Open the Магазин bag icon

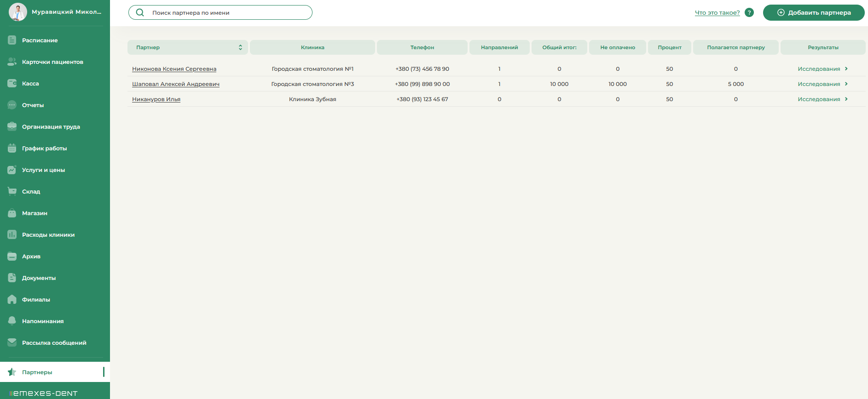coord(12,213)
